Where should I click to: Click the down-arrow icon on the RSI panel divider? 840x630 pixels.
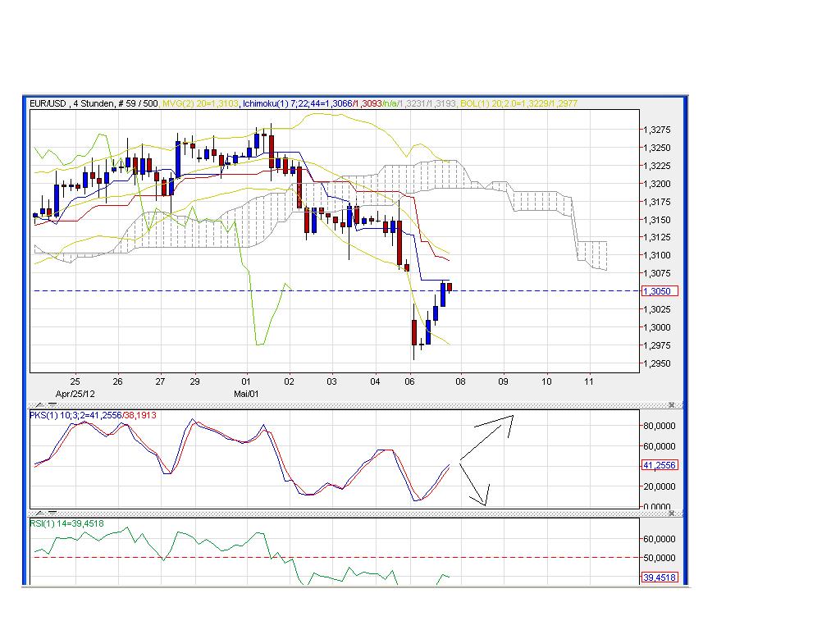[52, 512]
